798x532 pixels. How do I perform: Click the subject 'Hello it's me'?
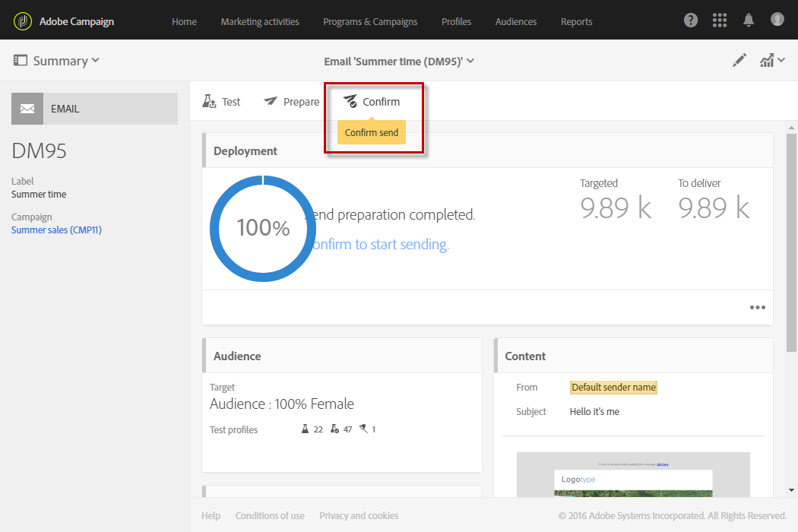(x=594, y=411)
